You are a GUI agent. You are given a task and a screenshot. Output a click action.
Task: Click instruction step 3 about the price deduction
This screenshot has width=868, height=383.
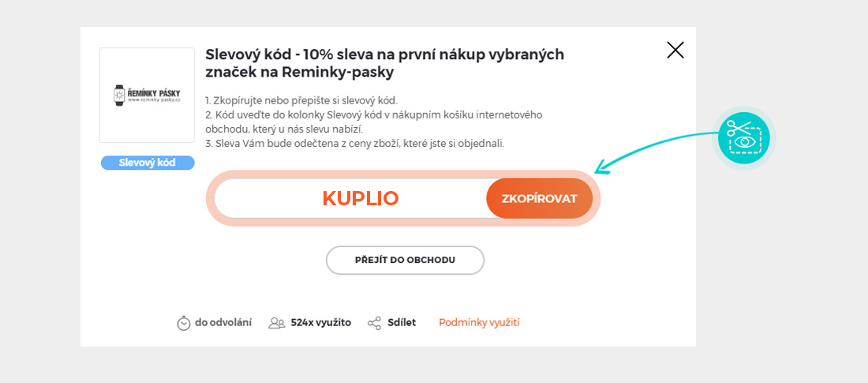[354, 143]
